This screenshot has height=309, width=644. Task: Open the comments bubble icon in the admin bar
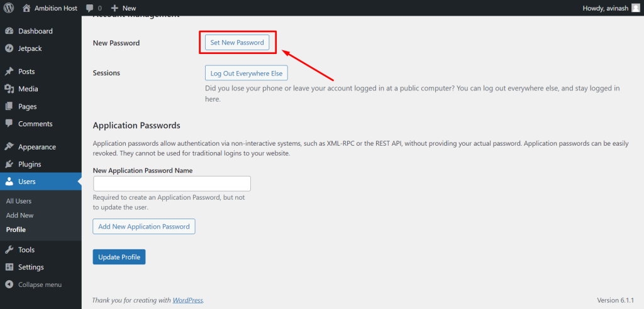point(90,8)
